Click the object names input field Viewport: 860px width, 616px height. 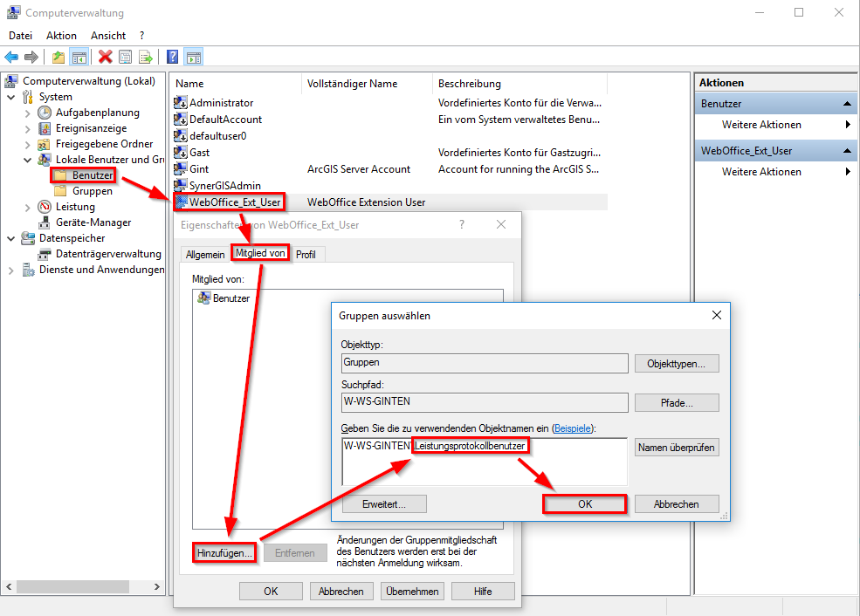(485, 462)
